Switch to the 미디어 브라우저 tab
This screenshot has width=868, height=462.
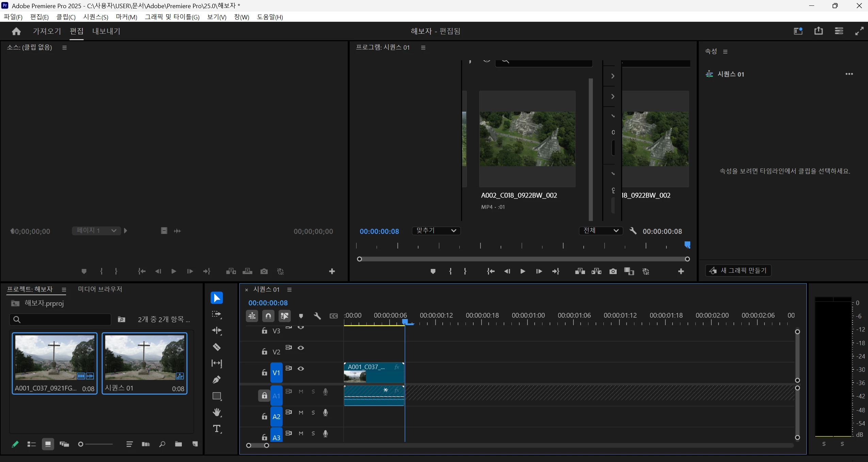click(100, 289)
